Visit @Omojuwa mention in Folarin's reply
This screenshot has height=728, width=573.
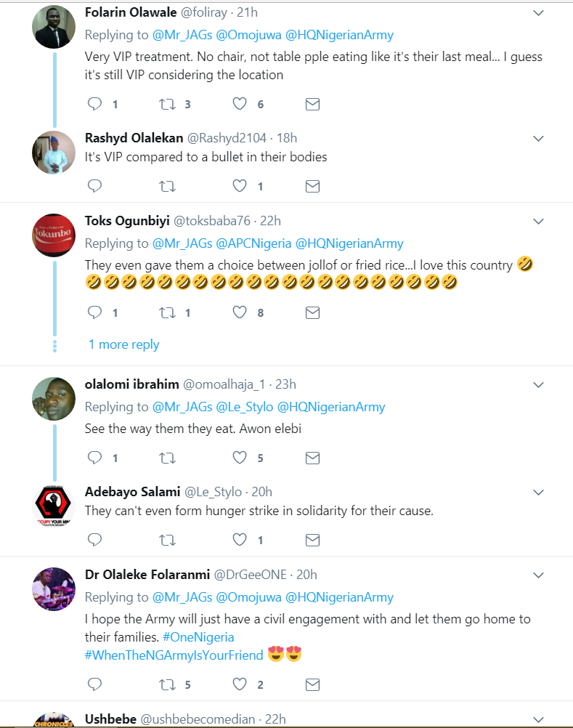click(x=248, y=35)
